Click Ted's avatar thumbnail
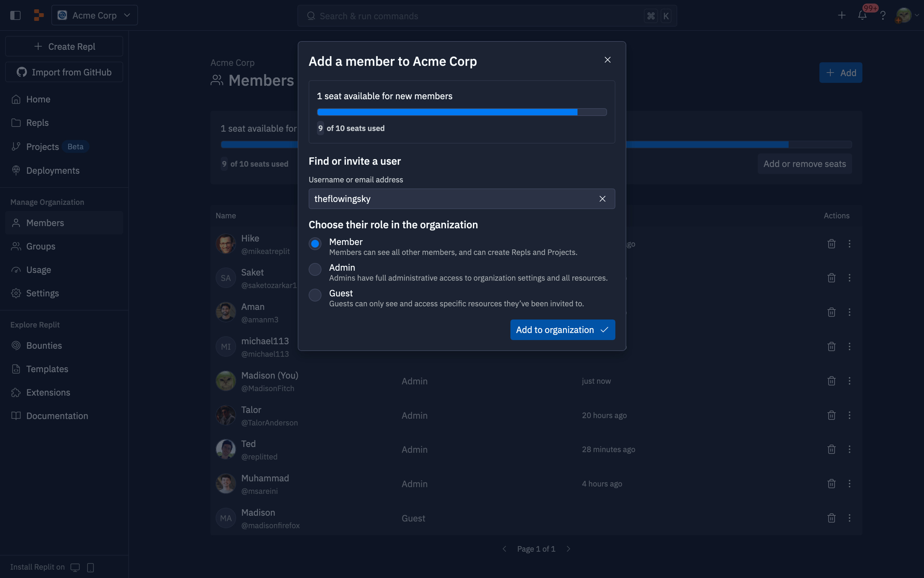This screenshot has width=924, height=578. click(226, 450)
